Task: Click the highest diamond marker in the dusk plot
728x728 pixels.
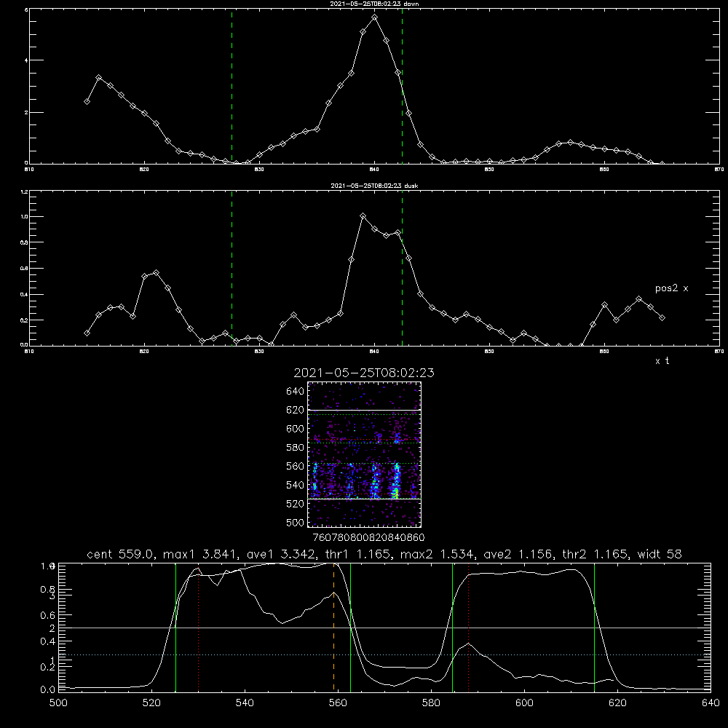Action: (x=363, y=216)
